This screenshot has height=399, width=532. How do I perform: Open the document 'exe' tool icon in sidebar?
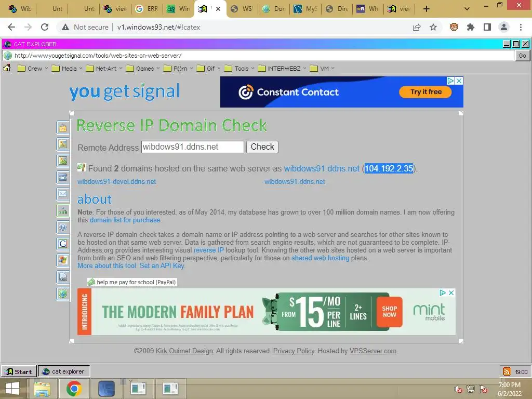click(63, 277)
